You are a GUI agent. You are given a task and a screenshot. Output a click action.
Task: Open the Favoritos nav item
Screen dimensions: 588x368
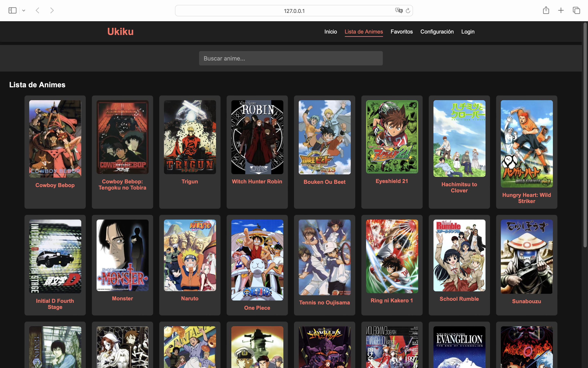[402, 32]
